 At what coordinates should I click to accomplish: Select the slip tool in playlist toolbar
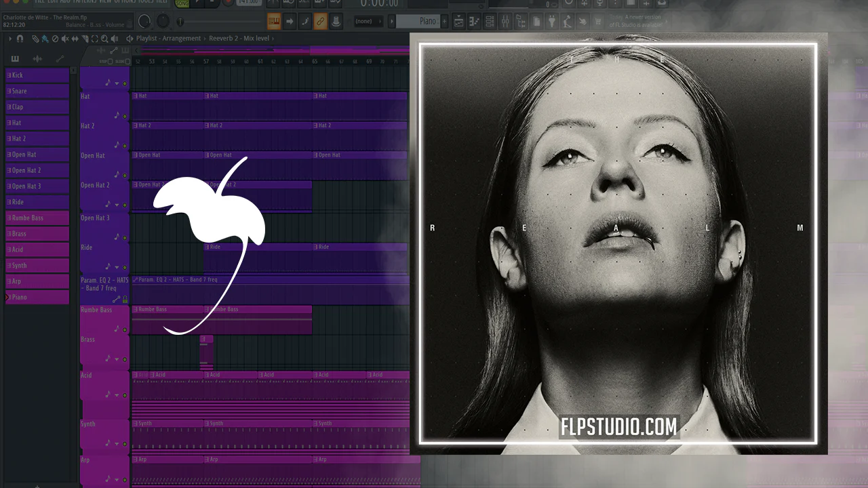click(75, 39)
